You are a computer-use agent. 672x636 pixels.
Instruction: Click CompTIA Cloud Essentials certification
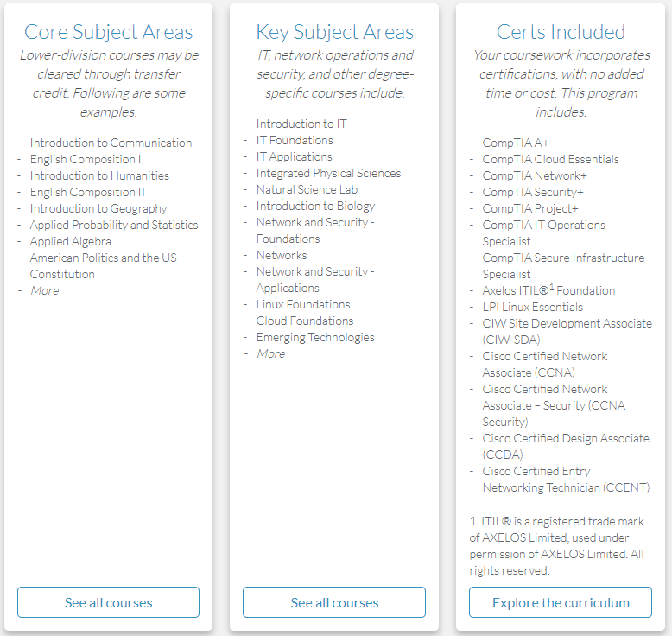551,159
